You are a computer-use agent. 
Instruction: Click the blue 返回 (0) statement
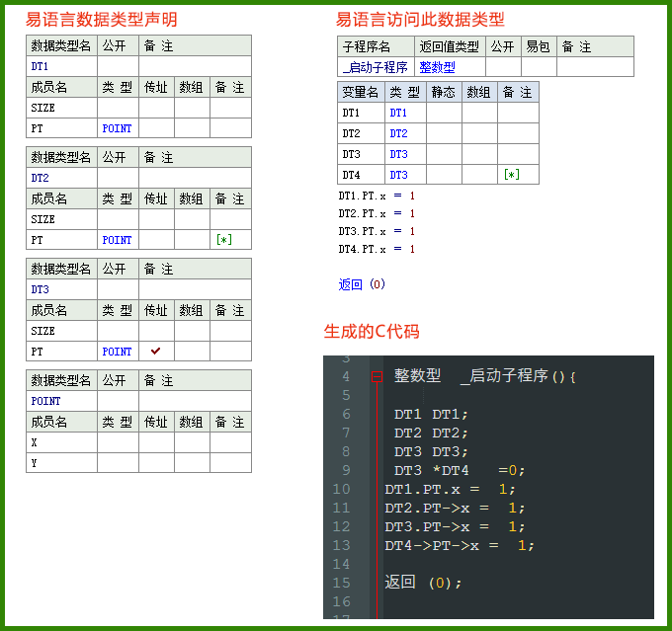362,284
